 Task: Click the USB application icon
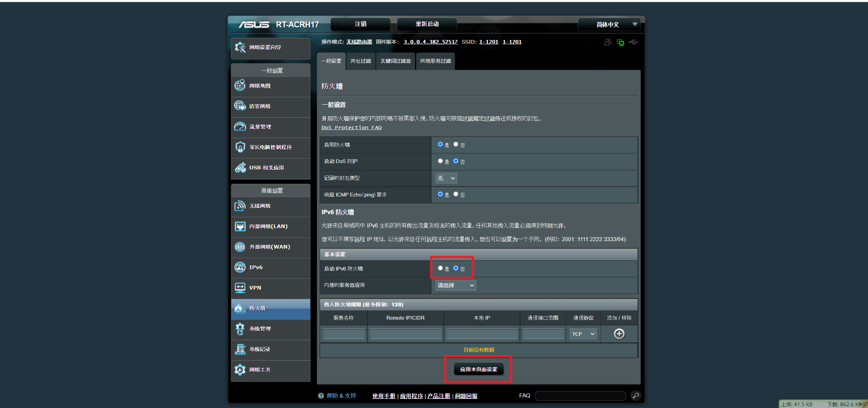[x=240, y=167]
